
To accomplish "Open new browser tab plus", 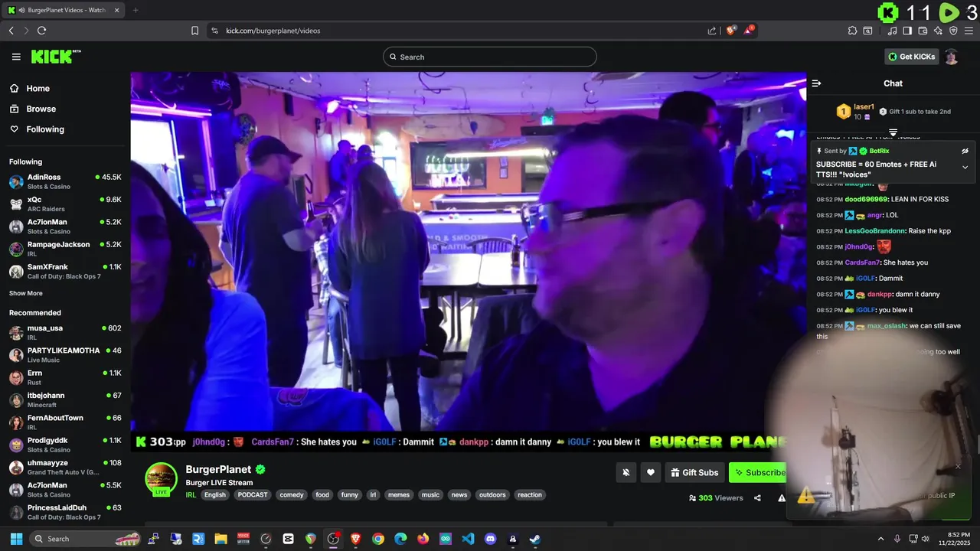I will [x=136, y=10].
